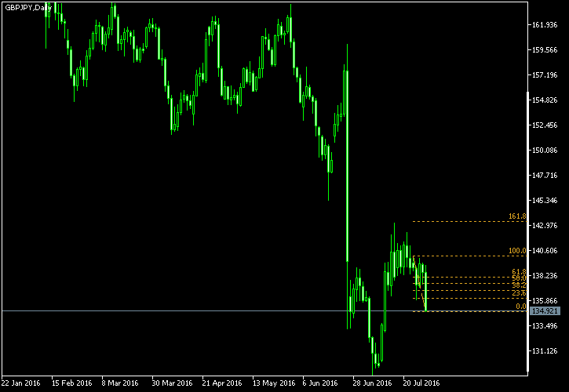Screen dimensions: 569x392
Task: Click the 61.8 Fibonacci level label
Action: tap(519, 272)
